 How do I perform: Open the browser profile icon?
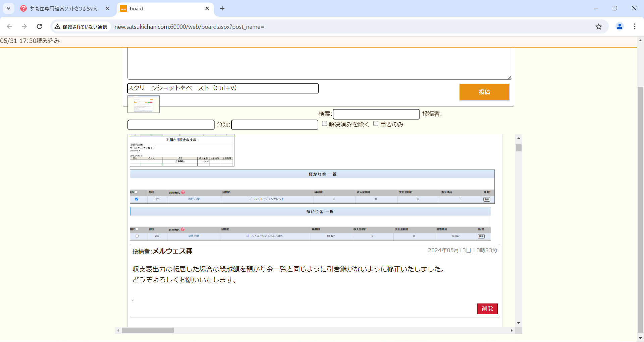(x=620, y=26)
